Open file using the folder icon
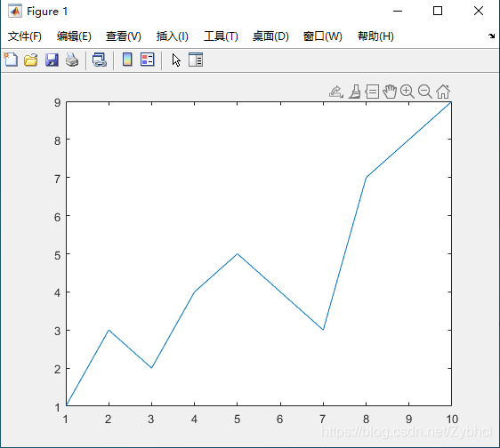This screenshot has width=500, height=448. 31,60
